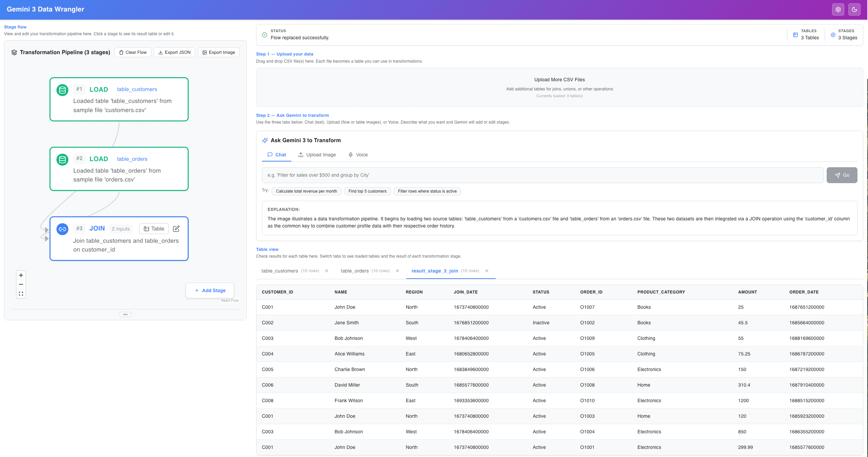Click the JOIN stage link icon
Image resolution: width=868 pixels, height=457 pixels.
pyautogui.click(x=62, y=229)
